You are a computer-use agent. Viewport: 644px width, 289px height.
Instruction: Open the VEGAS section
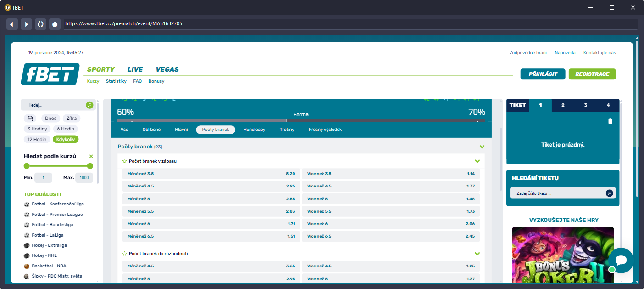pyautogui.click(x=167, y=69)
